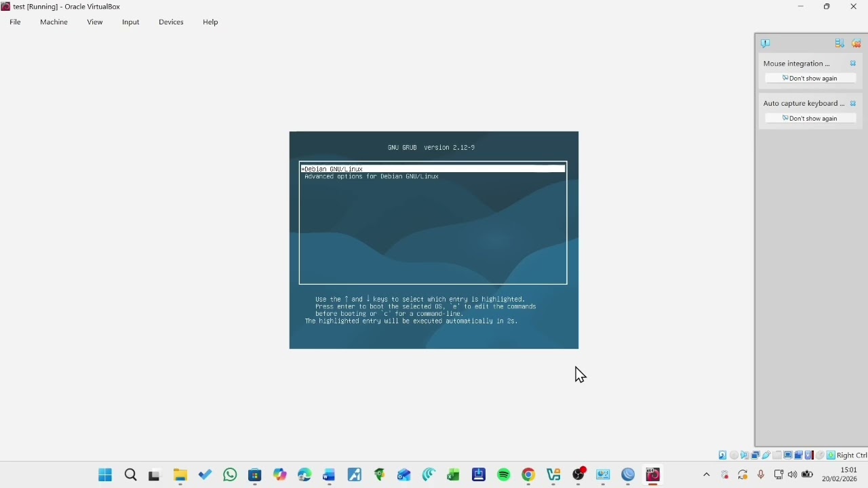Select the Debian GNU/Linux boot entry

433,169
